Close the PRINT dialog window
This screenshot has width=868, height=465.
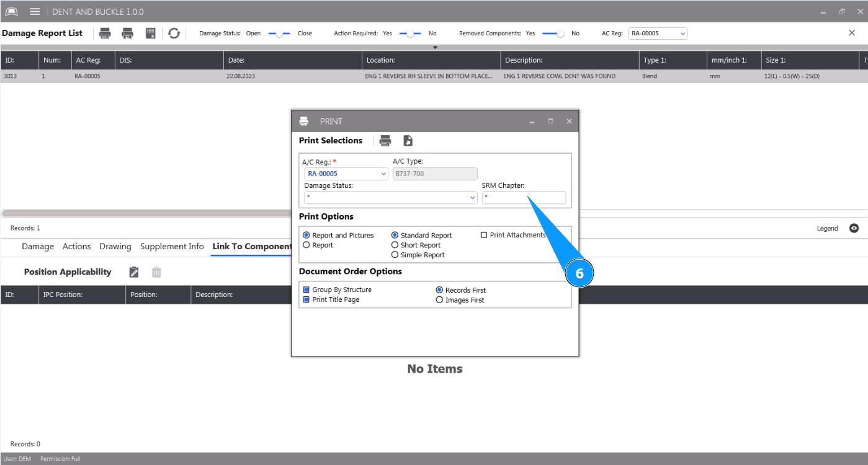pos(569,122)
